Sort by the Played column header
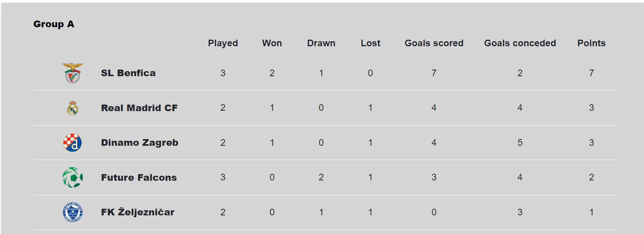Viewport: 644px width, 234px height. coord(223,43)
